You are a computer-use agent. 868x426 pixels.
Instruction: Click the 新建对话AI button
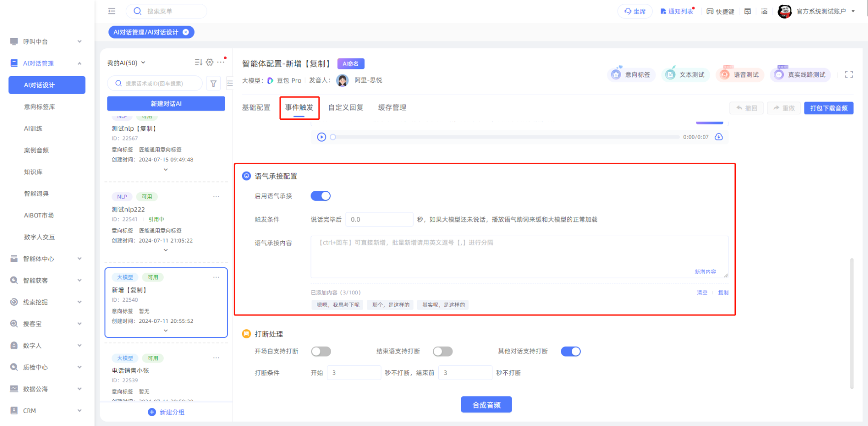[x=166, y=104]
